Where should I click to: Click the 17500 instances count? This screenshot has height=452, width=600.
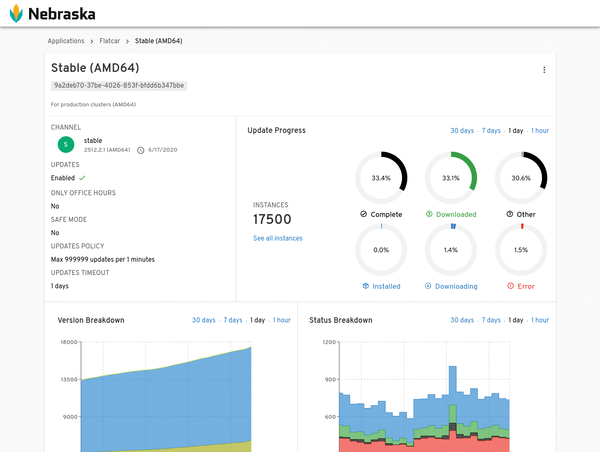(x=272, y=219)
